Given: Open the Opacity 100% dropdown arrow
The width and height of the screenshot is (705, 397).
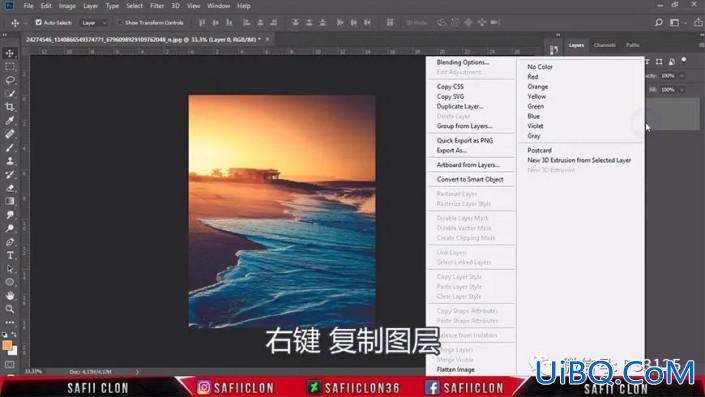Looking at the screenshot, I should tap(682, 76).
